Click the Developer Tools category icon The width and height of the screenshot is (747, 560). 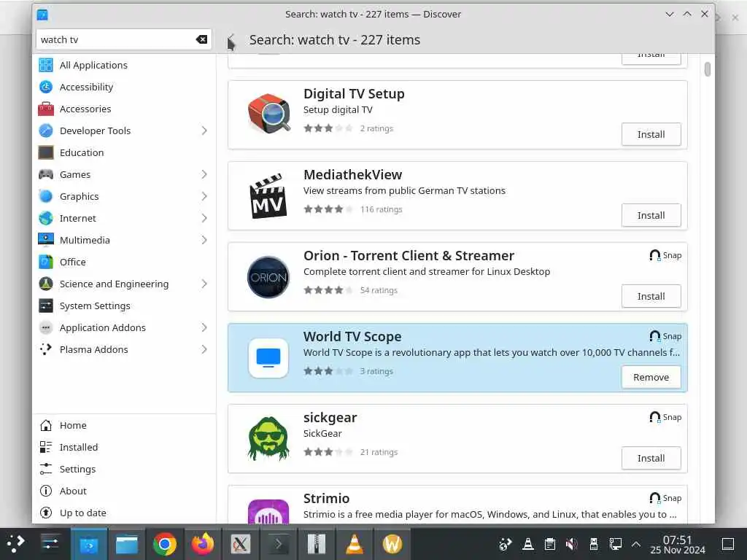46,131
